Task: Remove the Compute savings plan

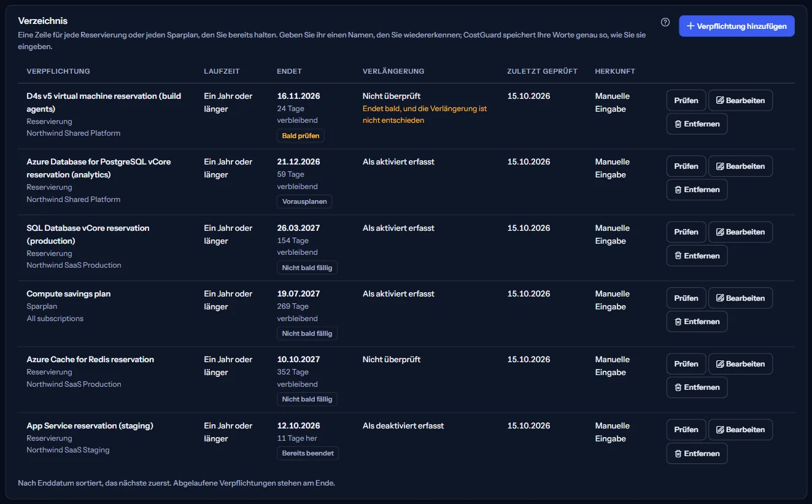Action: [x=697, y=322]
